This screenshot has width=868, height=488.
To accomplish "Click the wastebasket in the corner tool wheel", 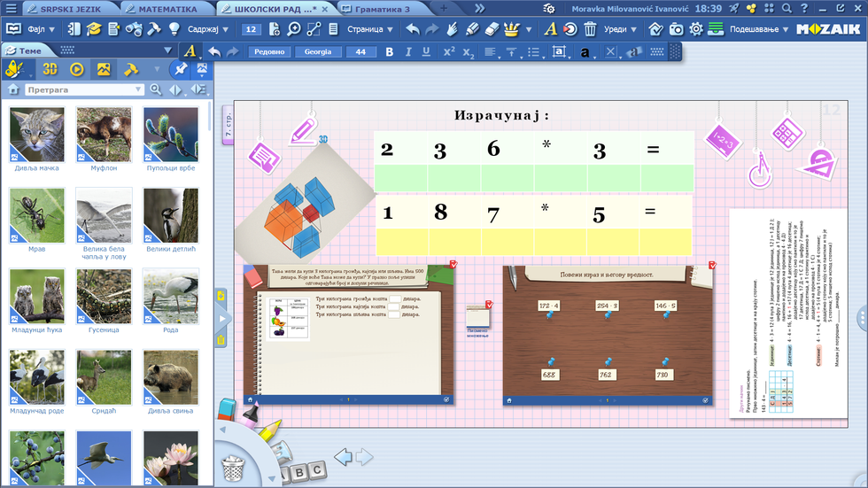I will coord(233,469).
